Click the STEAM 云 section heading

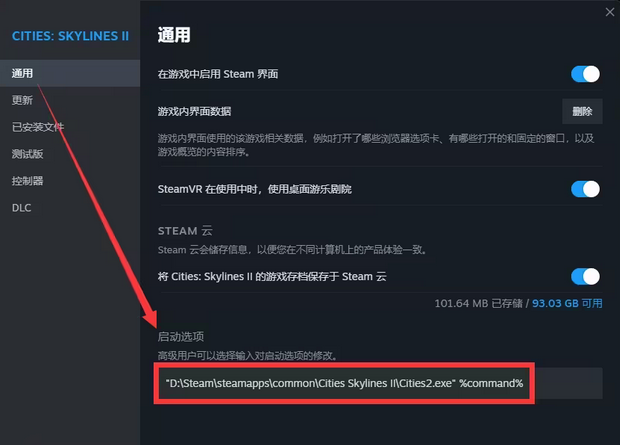tap(185, 231)
